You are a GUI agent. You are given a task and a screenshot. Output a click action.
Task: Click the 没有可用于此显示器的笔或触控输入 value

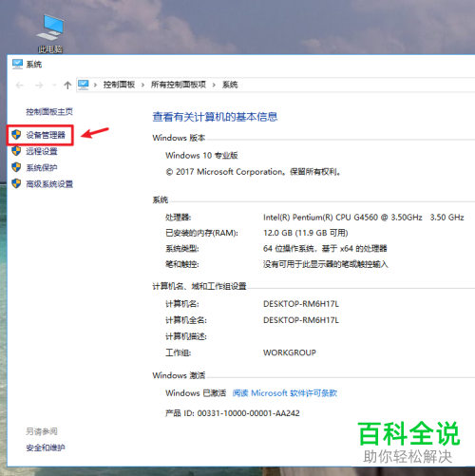tap(326, 264)
